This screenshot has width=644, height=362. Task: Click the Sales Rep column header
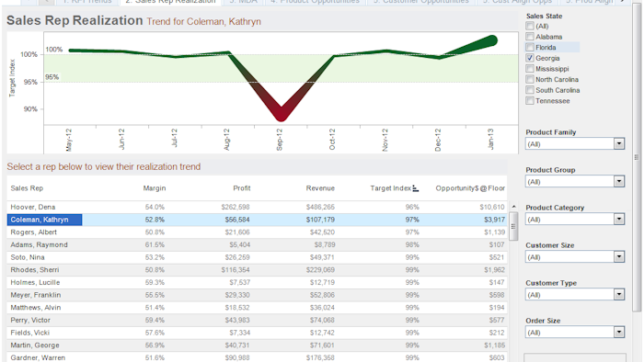(27, 188)
